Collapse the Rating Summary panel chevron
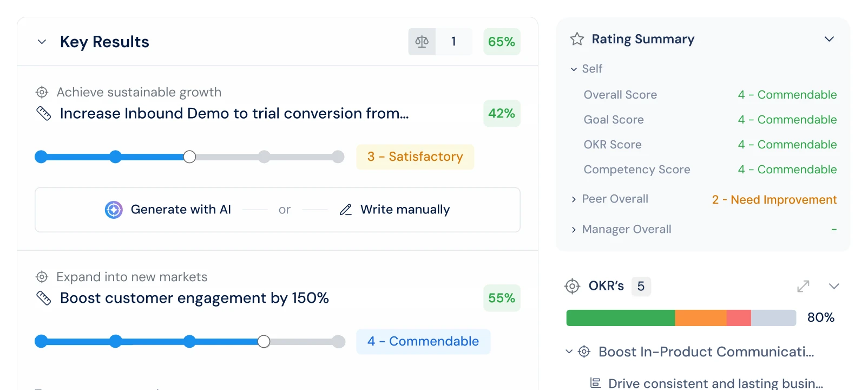The width and height of the screenshot is (868, 390). [829, 39]
